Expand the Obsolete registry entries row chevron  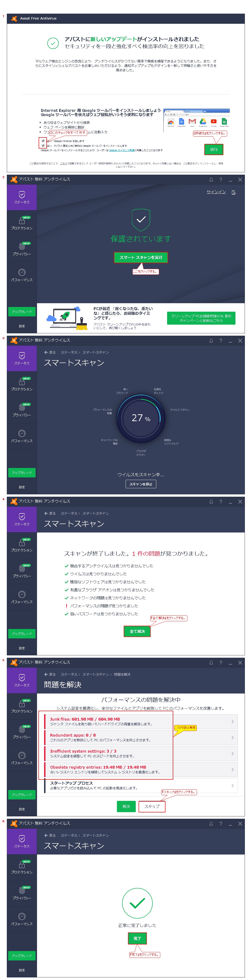coord(233,769)
